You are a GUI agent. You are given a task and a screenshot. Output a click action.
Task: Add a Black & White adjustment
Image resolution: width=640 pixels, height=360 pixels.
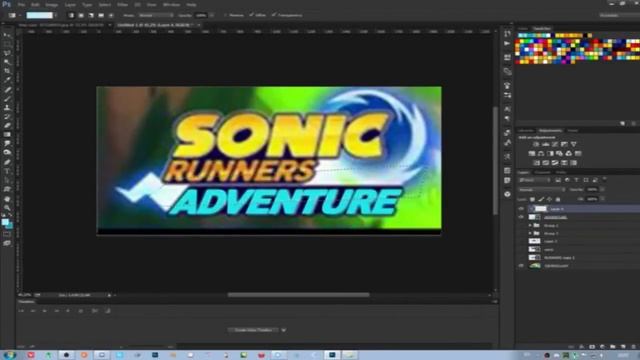(550, 154)
